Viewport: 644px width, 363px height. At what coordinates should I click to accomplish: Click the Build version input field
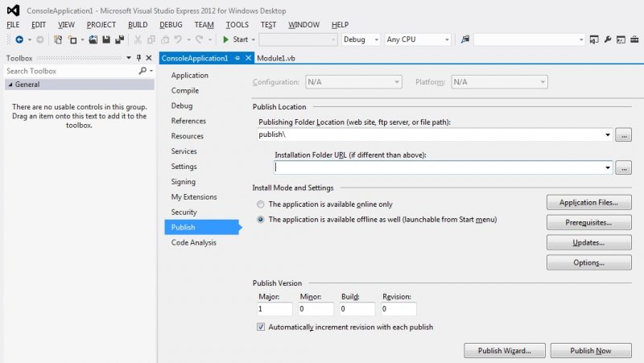(357, 309)
